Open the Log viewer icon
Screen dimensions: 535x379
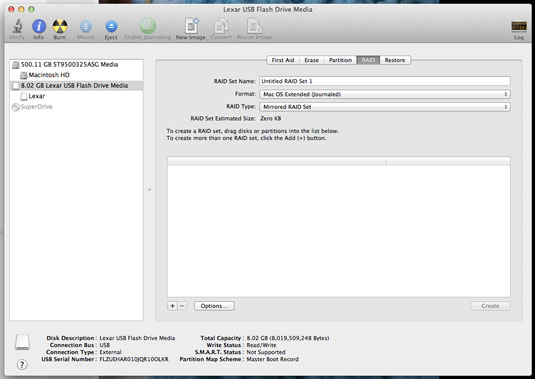click(519, 26)
